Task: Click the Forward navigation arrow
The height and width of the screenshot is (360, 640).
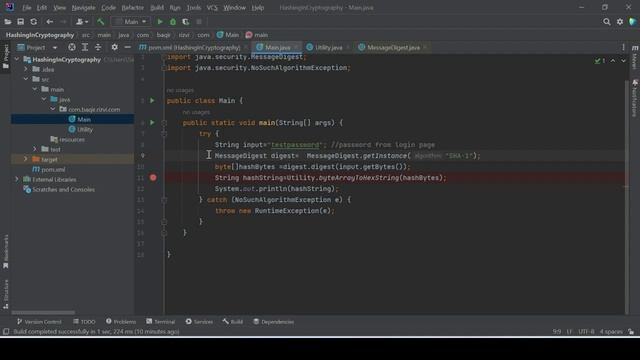Action: pos(63,22)
